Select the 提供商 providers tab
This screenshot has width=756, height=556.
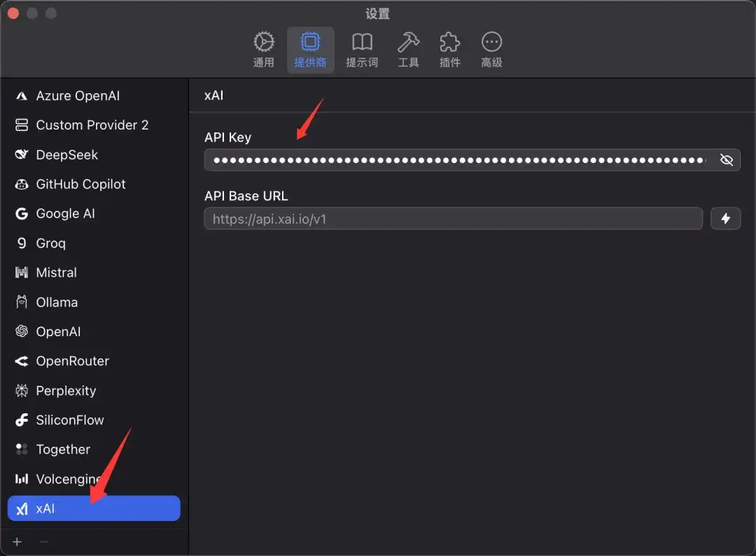[x=310, y=50]
